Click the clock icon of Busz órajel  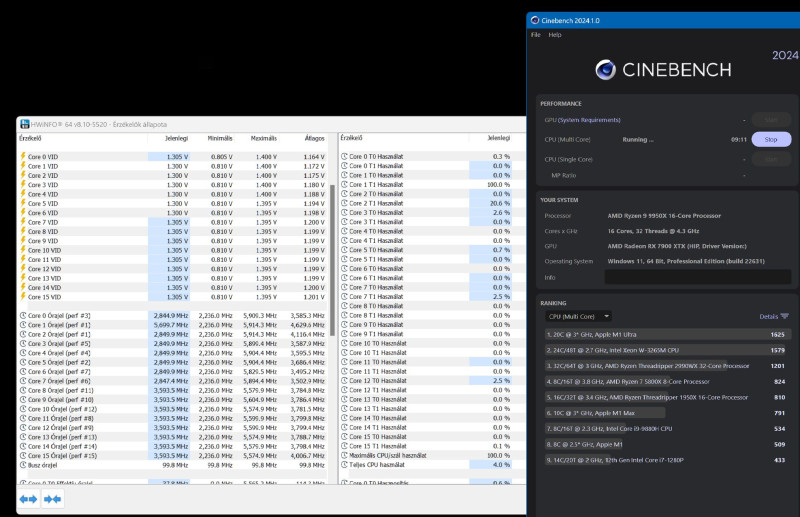pyautogui.click(x=23, y=465)
